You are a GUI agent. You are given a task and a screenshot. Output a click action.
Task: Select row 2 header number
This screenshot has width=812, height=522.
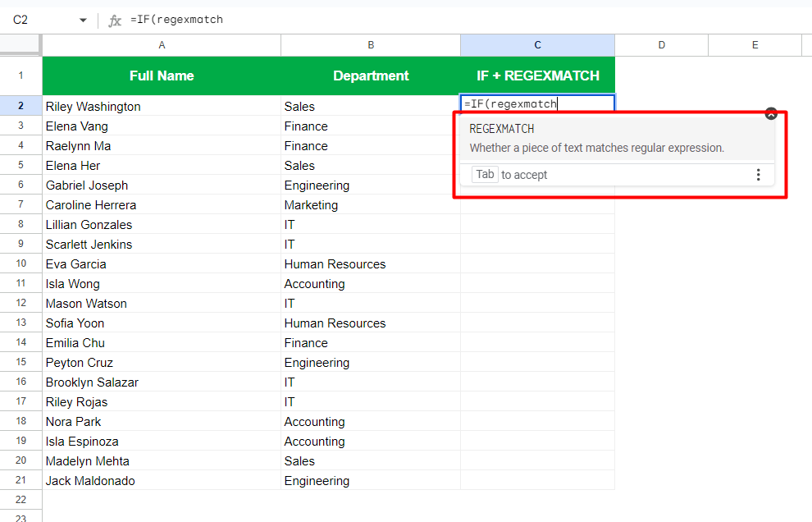(x=21, y=106)
